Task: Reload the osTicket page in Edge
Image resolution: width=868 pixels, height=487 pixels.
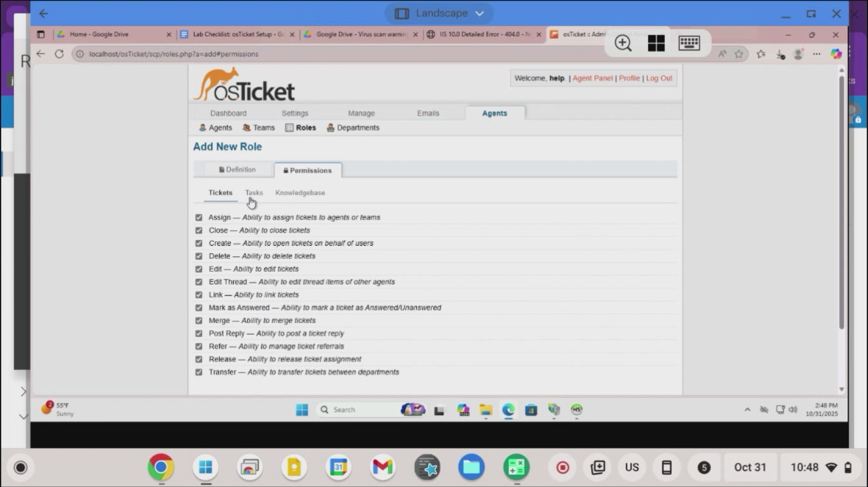Action: [x=59, y=54]
